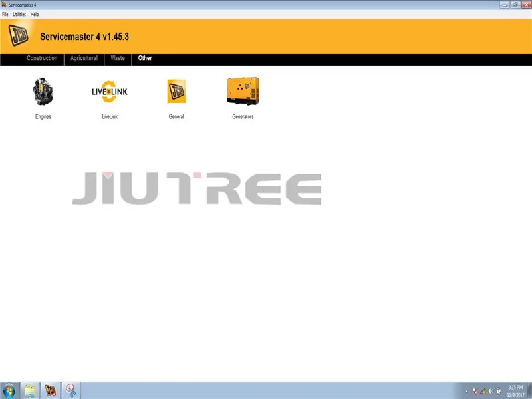Open the Engines category icon
Screen dimensions: 532x399
(x=43, y=92)
